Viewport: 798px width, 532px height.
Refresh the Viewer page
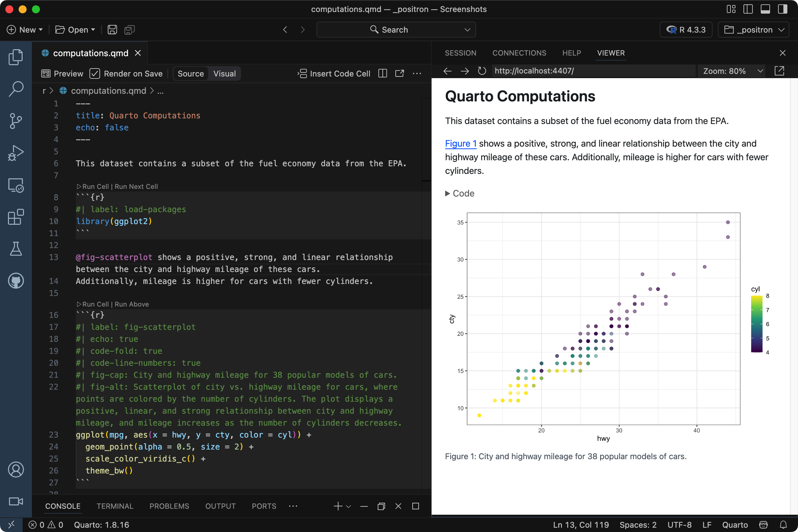(x=482, y=71)
